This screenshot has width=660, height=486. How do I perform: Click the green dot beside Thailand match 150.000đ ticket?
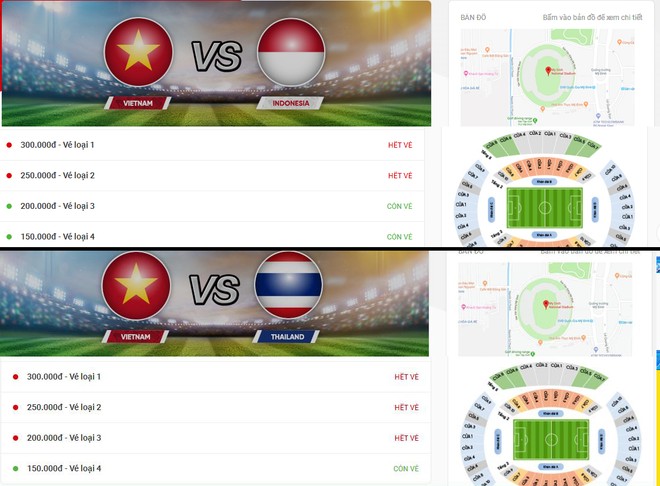[x=16, y=468]
